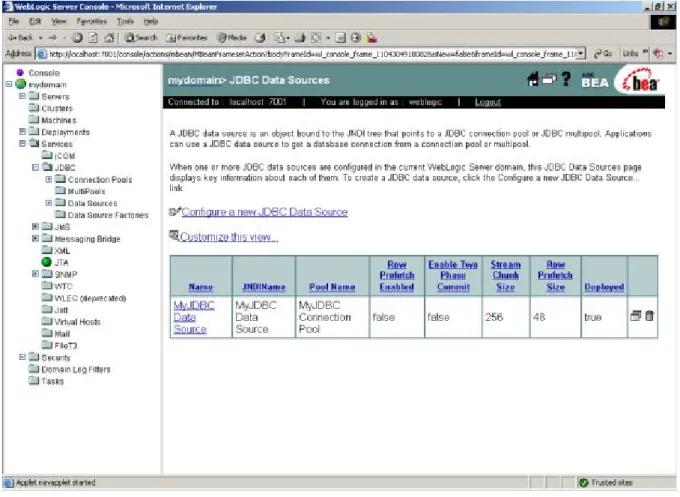
Task: Go to browser Home page icon
Action: tap(109, 38)
